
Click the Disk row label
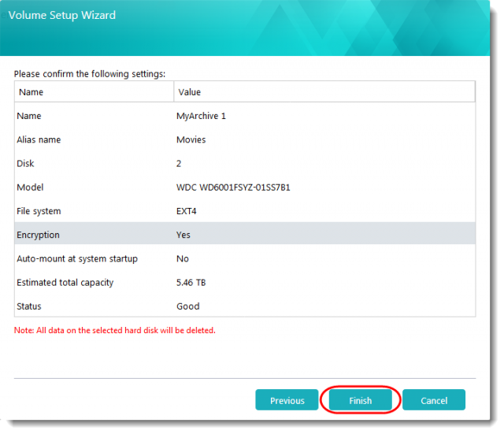tap(25, 164)
